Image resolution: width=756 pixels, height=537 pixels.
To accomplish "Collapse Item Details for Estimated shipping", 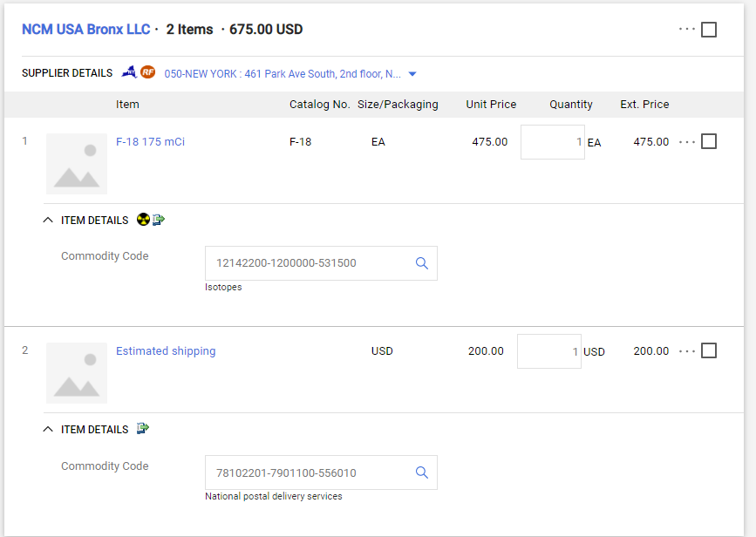I will click(x=48, y=430).
